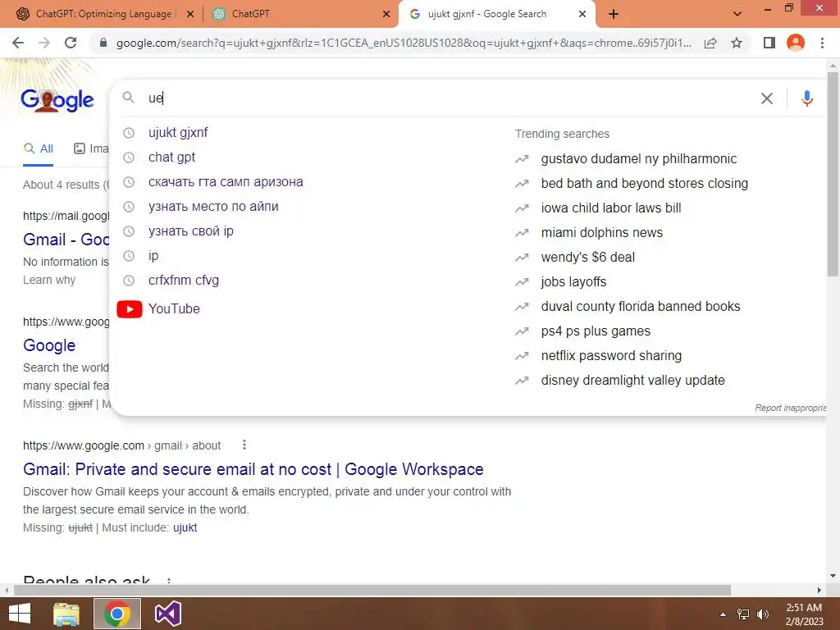Bookmark this page with the star
Screen dimensions: 840x630
pos(737,43)
